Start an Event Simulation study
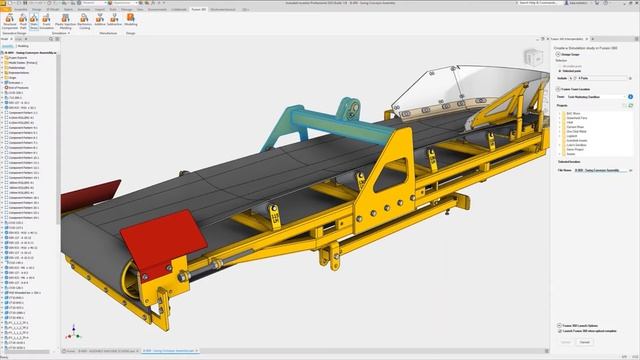Image resolution: width=640 pixels, height=360 pixels. (46, 21)
